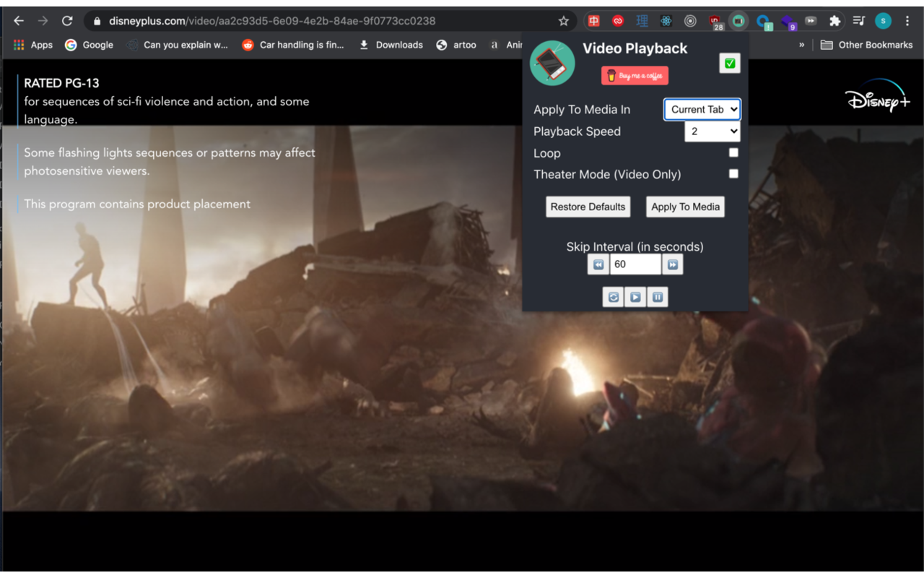Open the media playback queue icon in toolbar
924x578 pixels.
tap(859, 20)
